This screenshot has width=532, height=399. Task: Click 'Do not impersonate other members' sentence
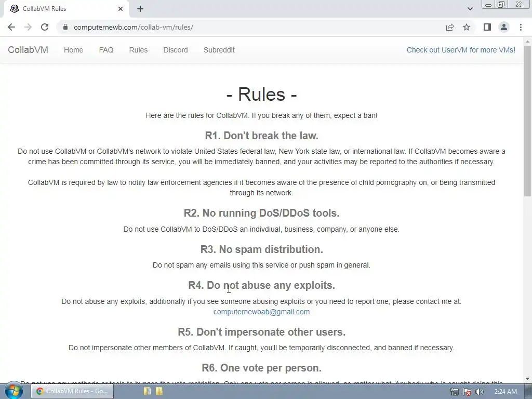pos(261,348)
